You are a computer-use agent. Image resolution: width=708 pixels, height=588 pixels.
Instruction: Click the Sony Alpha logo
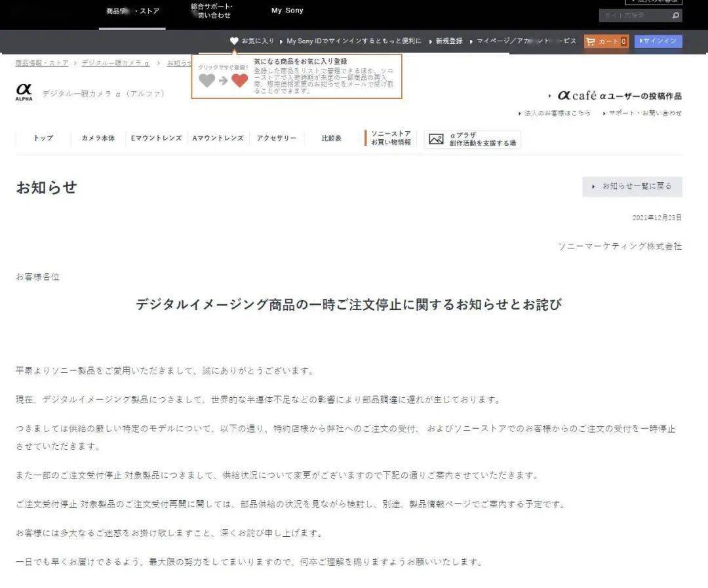[24, 92]
